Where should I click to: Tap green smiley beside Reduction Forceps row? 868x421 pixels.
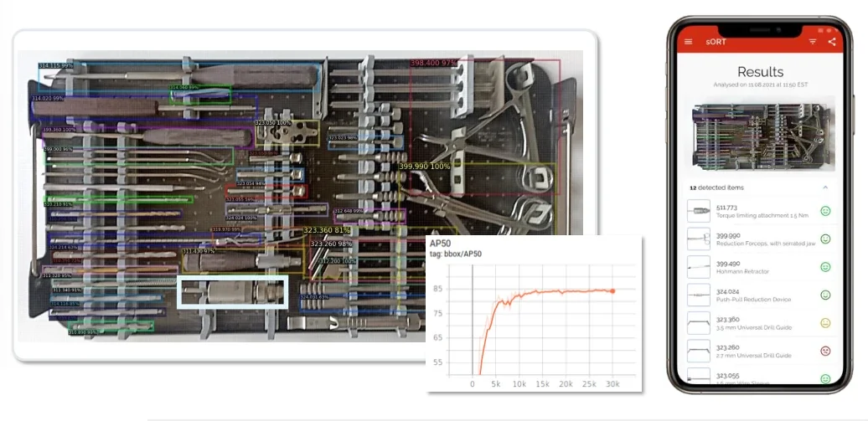(x=825, y=239)
